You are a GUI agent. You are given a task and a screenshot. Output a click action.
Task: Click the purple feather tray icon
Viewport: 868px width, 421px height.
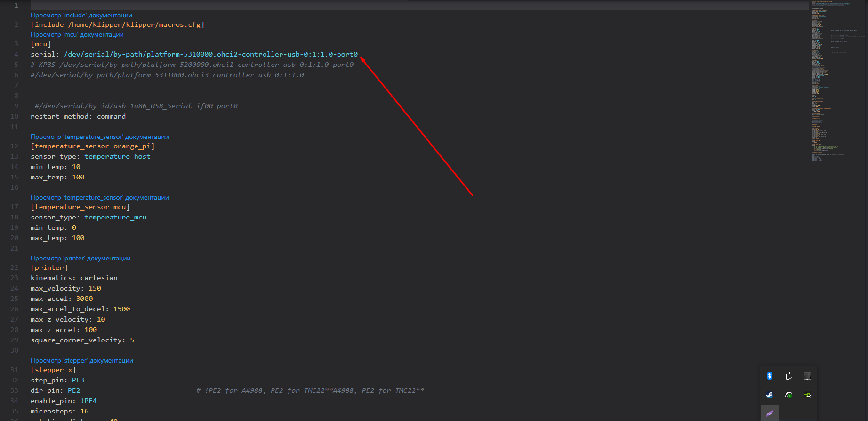click(770, 413)
